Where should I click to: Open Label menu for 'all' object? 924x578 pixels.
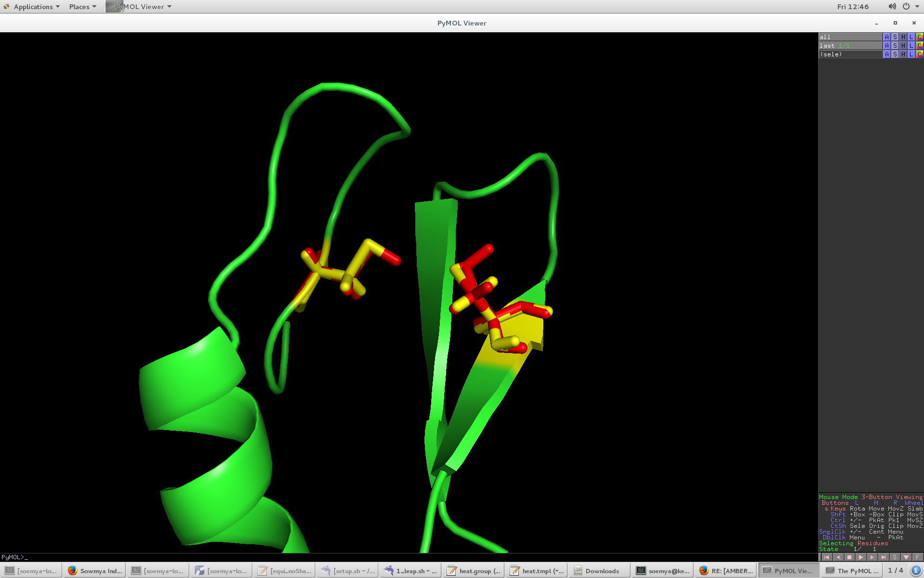click(x=911, y=37)
